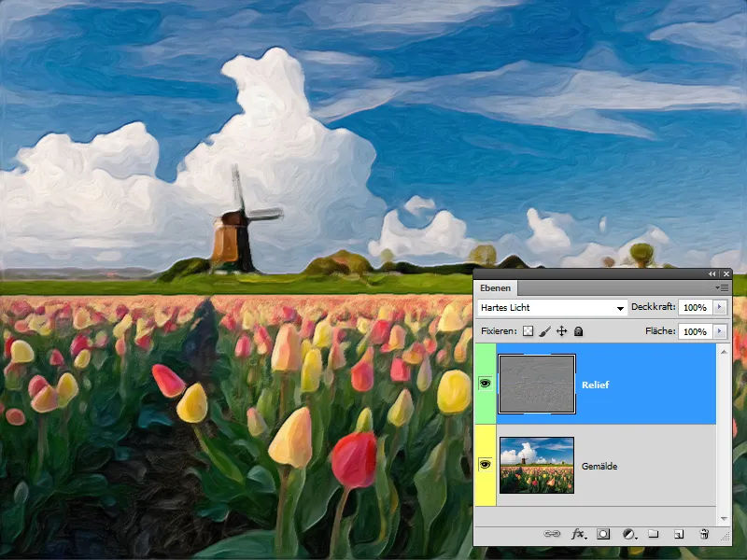Open the Hartes Licht blend mode dropdown
The width and height of the screenshot is (747, 560).
coord(553,308)
